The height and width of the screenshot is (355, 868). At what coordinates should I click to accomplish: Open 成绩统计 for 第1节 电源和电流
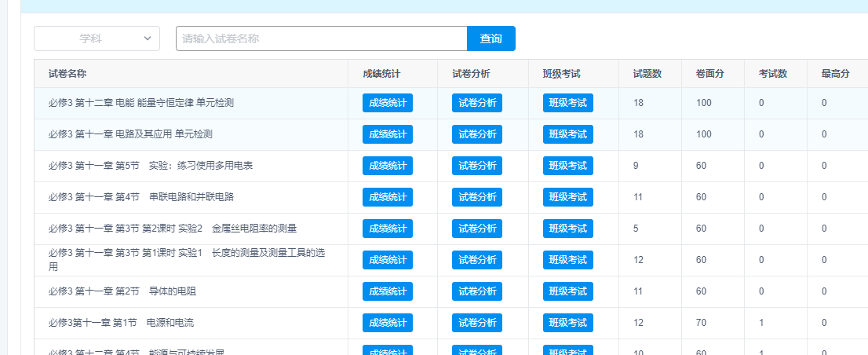388,323
